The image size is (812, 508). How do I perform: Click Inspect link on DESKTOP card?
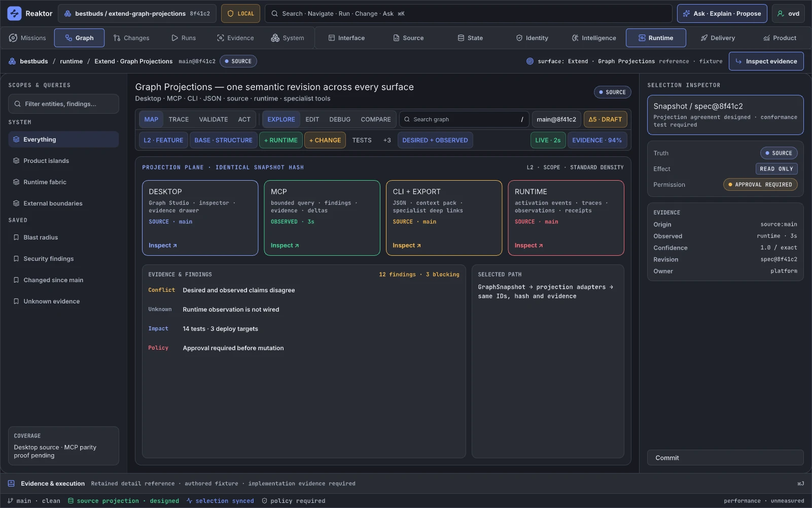pyautogui.click(x=163, y=246)
